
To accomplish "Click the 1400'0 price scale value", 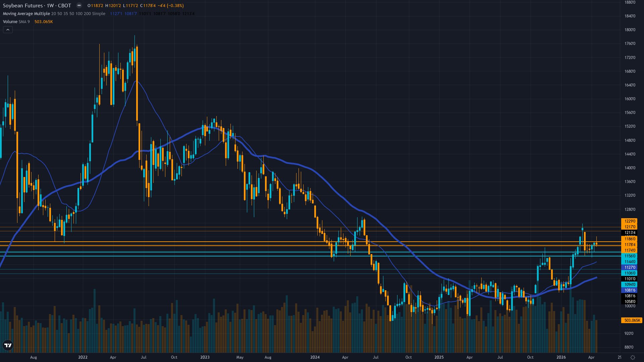I will click(x=630, y=168).
